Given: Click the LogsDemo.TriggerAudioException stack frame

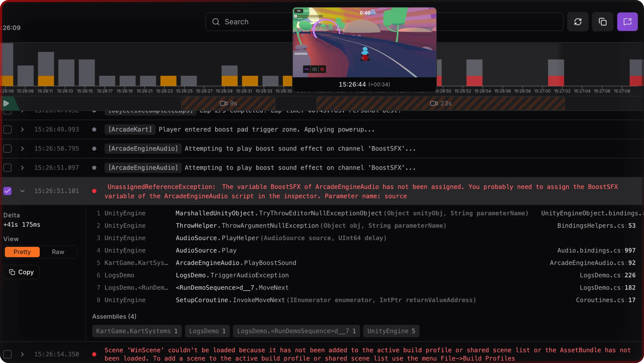Looking at the screenshot, I should pyautogui.click(x=232, y=275).
